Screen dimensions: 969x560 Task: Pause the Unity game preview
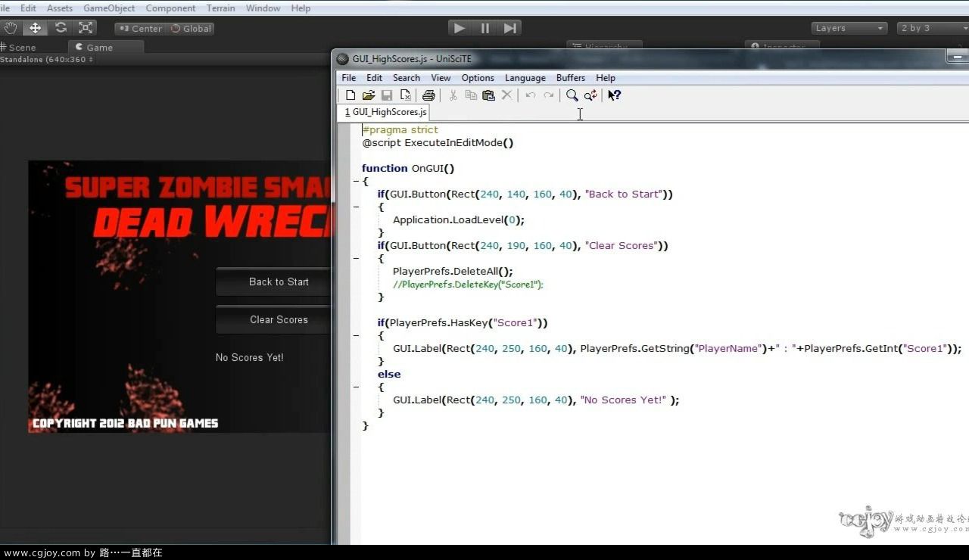[x=484, y=28]
